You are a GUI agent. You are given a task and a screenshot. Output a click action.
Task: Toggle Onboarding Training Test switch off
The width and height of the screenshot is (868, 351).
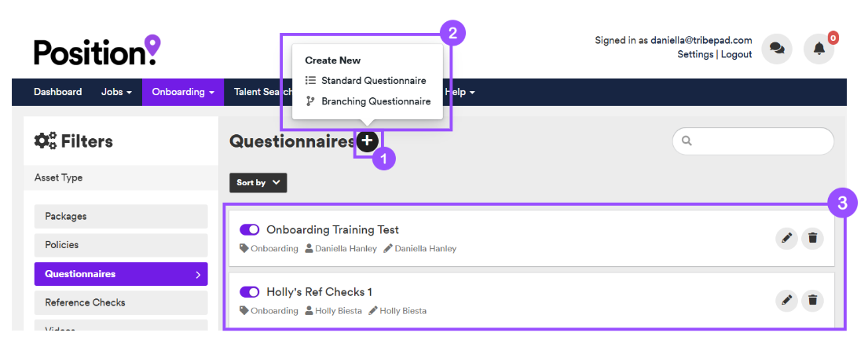coord(250,230)
